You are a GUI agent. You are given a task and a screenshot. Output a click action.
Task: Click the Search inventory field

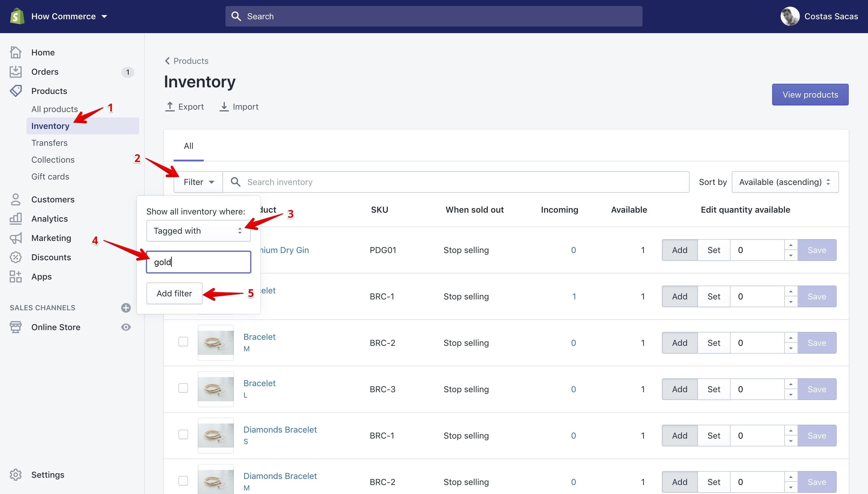click(x=456, y=182)
